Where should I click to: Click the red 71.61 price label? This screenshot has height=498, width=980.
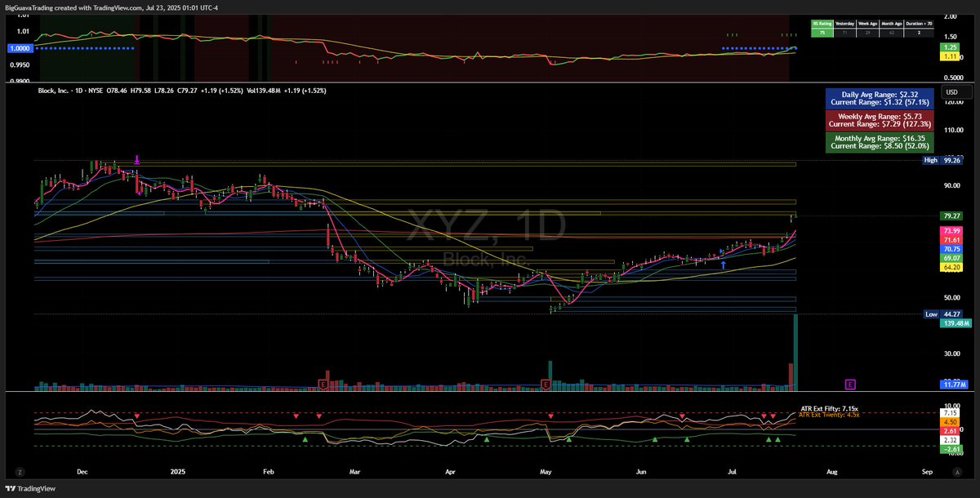coord(951,240)
